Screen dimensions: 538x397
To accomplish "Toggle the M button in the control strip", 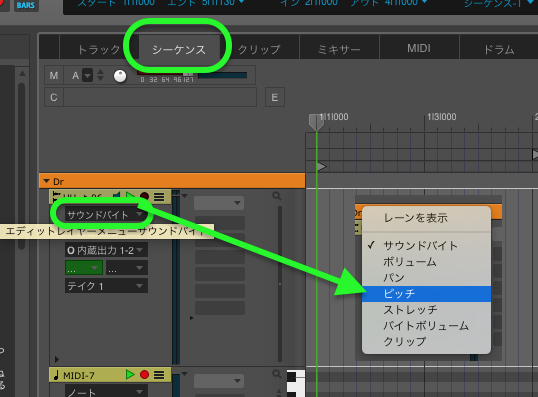I will tap(54, 75).
